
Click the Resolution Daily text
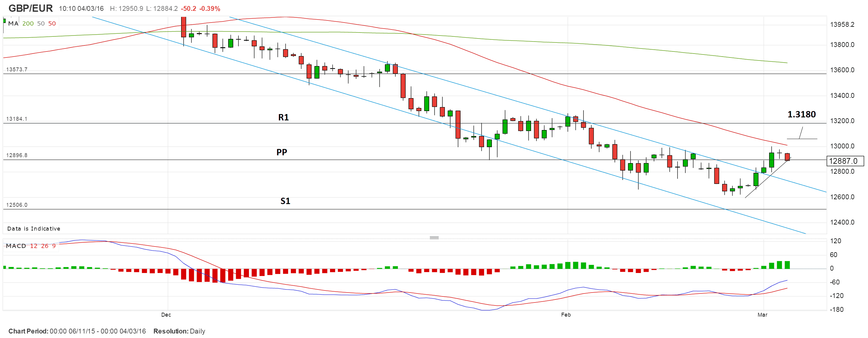tap(179, 331)
